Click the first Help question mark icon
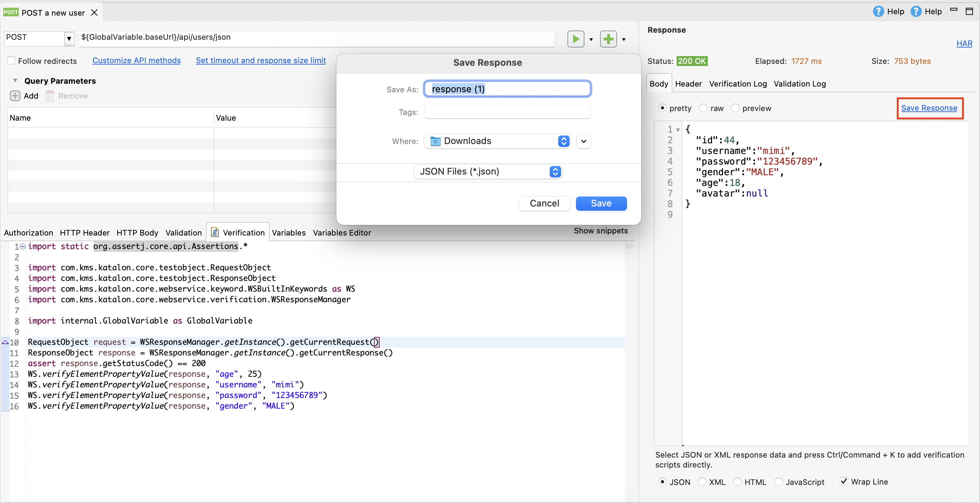Image resolution: width=980 pixels, height=503 pixels. 878,11
